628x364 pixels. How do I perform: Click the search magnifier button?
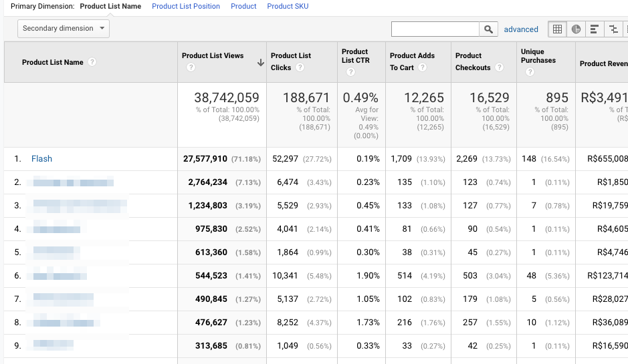tap(489, 29)
